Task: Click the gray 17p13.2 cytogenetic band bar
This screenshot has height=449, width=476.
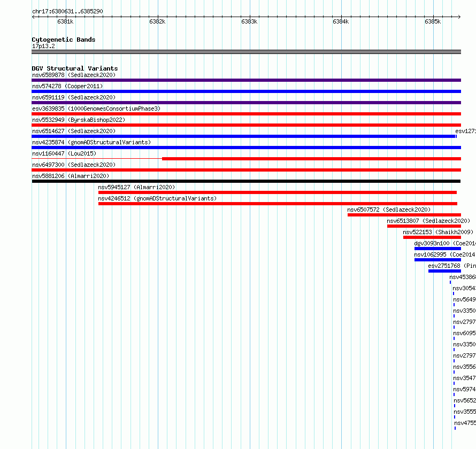Action: click(246, 52)
